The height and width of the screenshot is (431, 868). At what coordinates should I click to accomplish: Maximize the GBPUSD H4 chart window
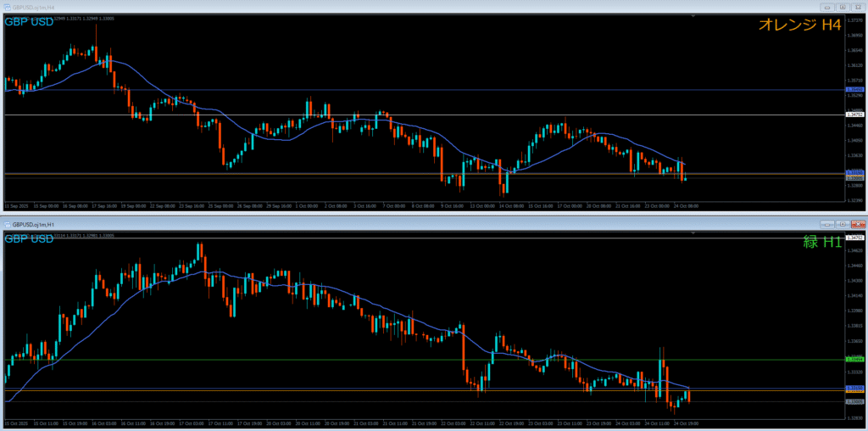(842, 7)
